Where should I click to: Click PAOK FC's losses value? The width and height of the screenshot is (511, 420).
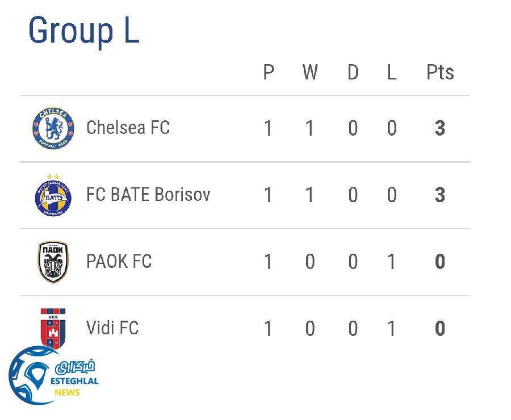click(391, 262)
